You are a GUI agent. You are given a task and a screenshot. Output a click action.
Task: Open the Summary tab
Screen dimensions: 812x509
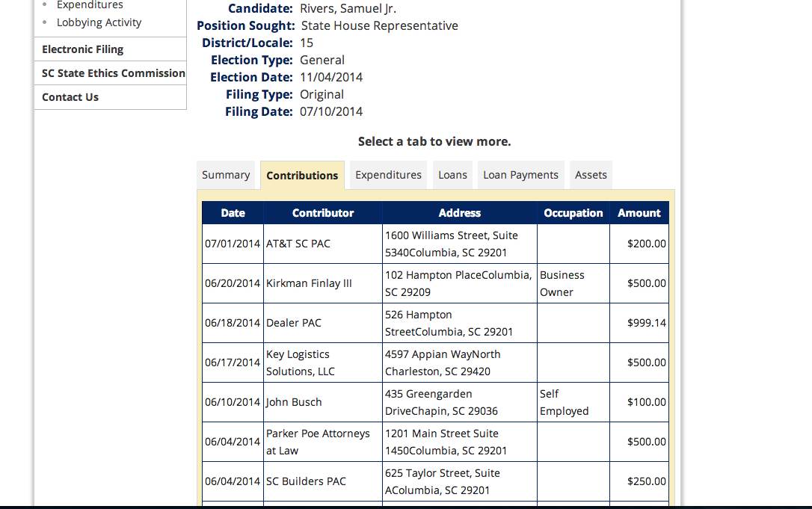pos(226,175)
